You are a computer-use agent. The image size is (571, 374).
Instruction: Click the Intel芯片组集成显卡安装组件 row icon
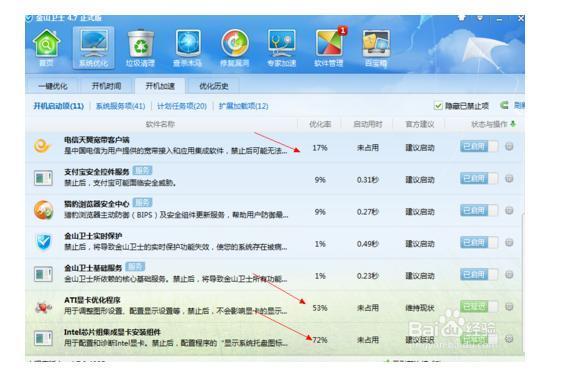[43, 338]
